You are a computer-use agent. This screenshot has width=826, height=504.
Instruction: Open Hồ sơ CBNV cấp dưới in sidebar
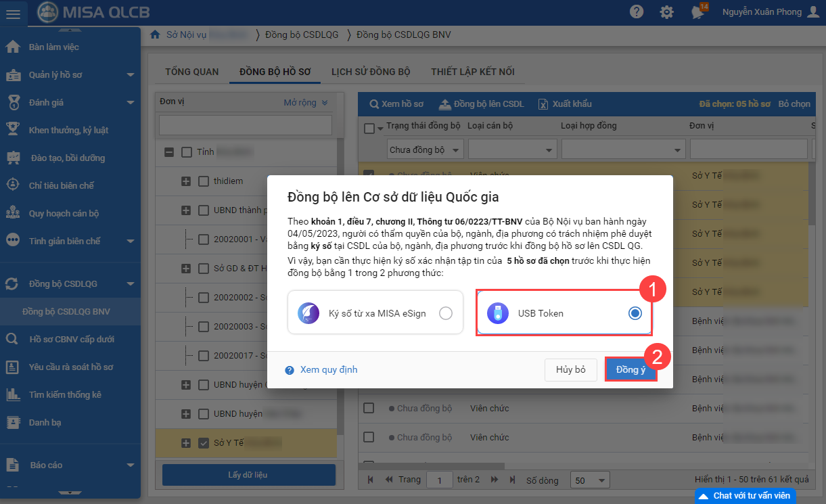70,339
